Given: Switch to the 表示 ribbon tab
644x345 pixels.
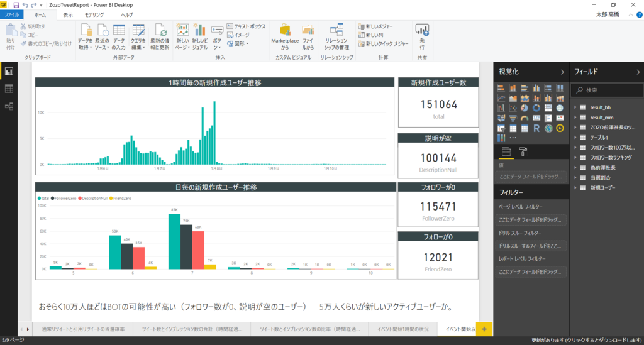Looking at the screenshot, I should click(x=68, y=15).
